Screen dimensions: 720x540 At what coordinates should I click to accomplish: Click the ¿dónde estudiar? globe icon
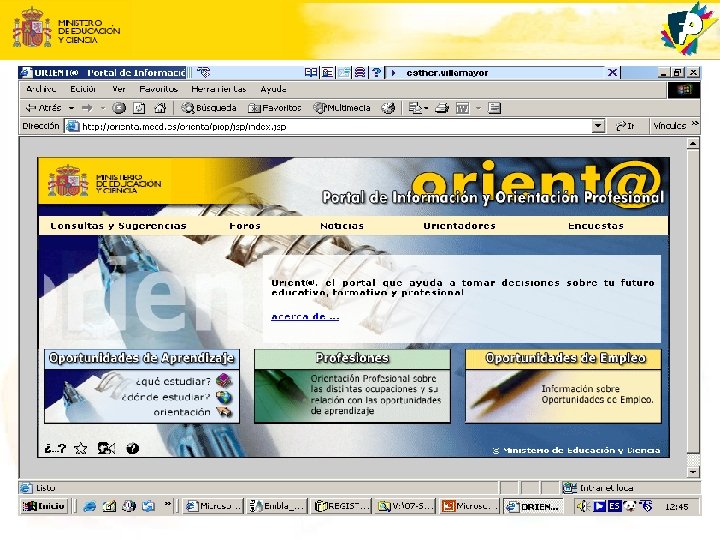224,396
